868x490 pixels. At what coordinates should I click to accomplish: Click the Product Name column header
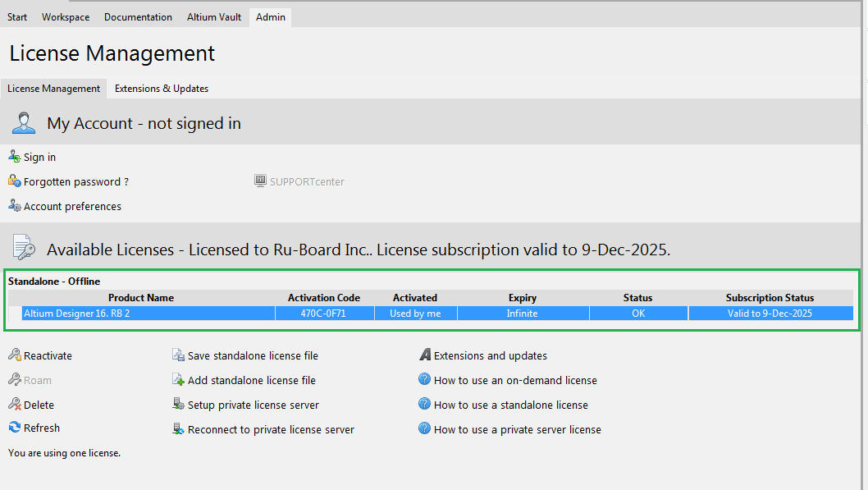click(x=141, y=298)
